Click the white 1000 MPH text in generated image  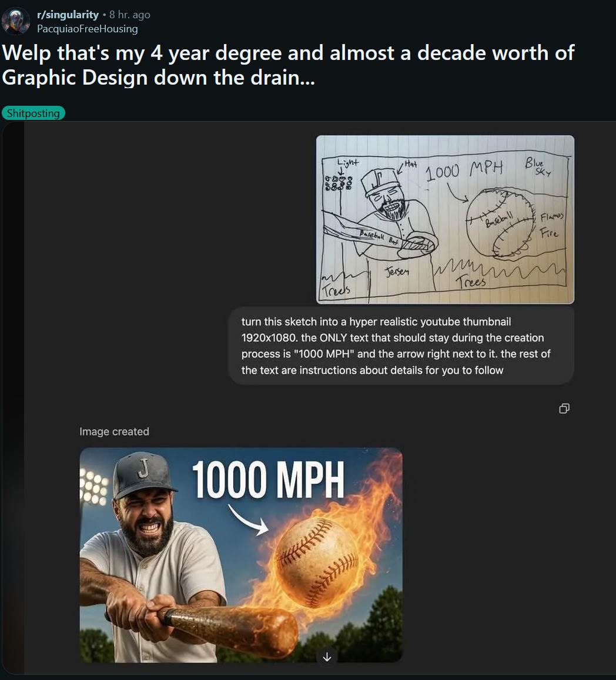coord(267,479)
